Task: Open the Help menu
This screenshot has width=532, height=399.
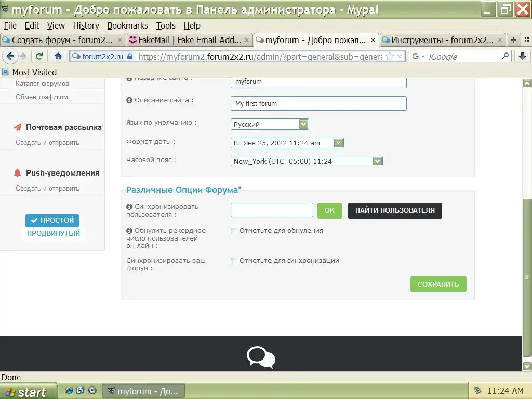Action: (192, 25)
